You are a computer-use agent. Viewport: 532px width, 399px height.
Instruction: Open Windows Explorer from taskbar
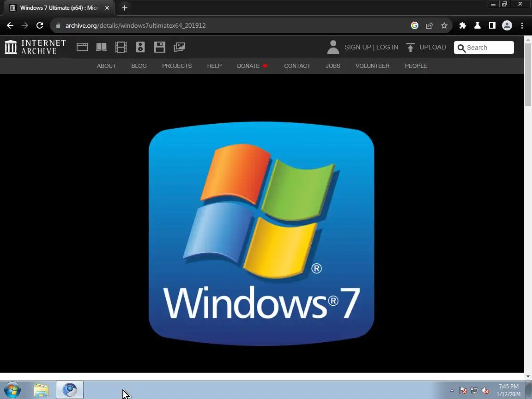pyautogui.click(x=41, y=390)
